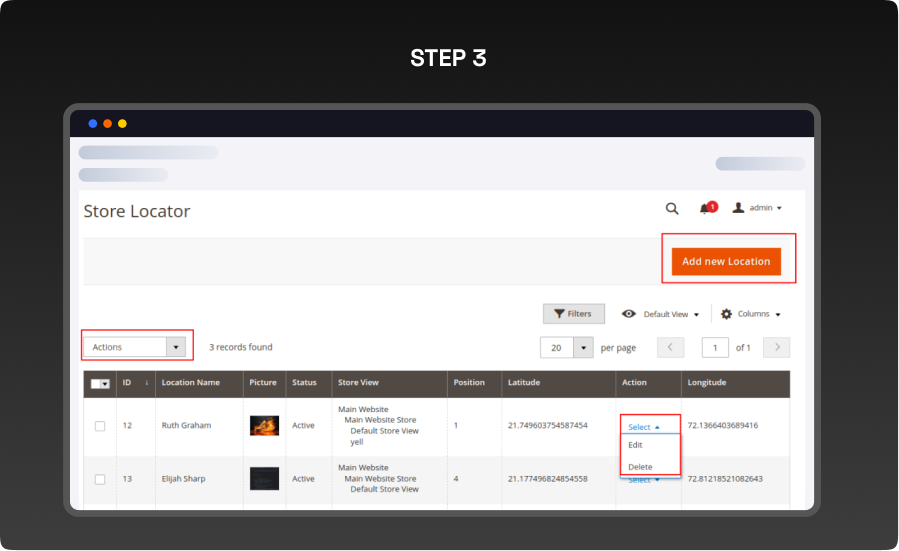Click the eye icon for Default View
899x551 pixels.
(x=629, y=314)
